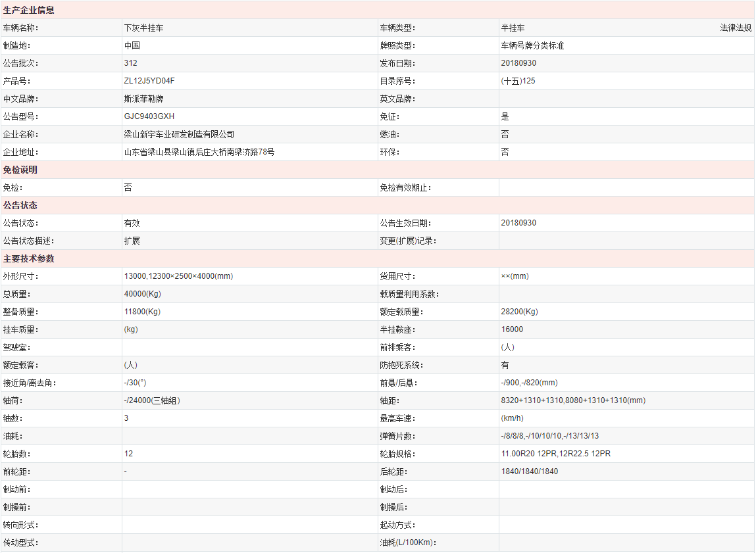Click the 法律法规 link at top right
Image resolution: width=756 pixels, height=553 pixels.
coord(736,28)
